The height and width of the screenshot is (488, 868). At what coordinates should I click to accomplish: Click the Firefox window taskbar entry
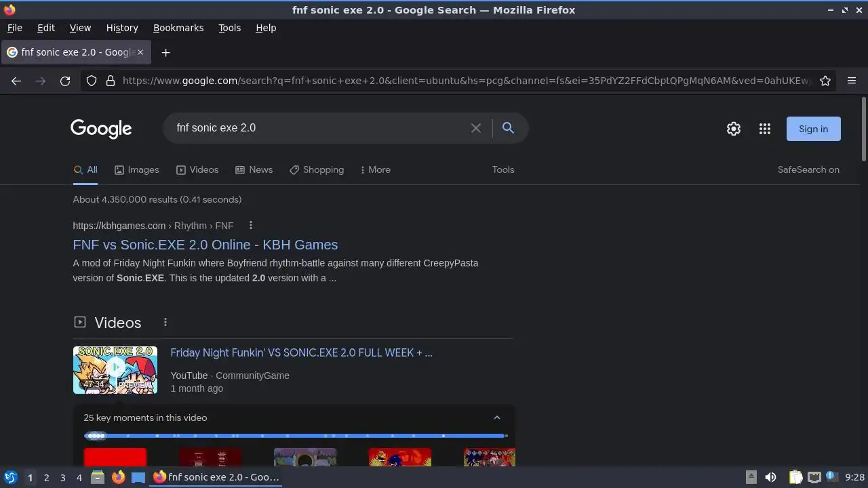(216, 477)
